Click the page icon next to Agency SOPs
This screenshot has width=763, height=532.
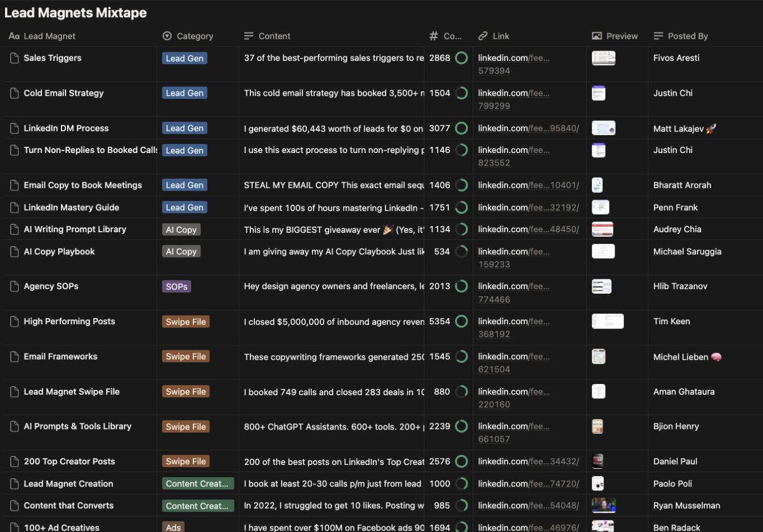pyautogui.click(x=14, y=287)
